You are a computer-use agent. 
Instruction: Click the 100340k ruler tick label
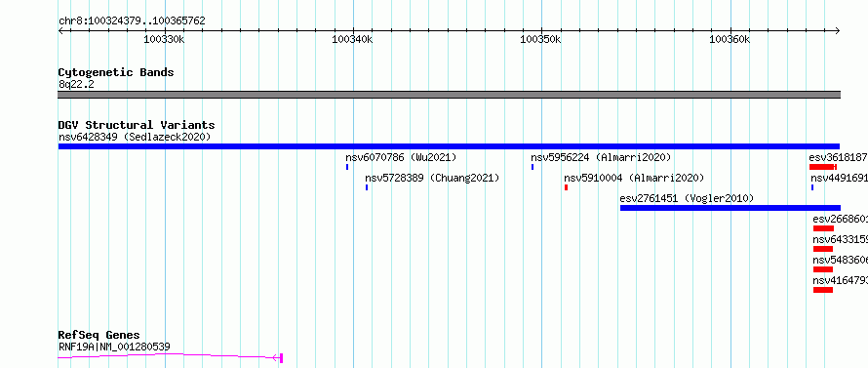coord(352,39)
